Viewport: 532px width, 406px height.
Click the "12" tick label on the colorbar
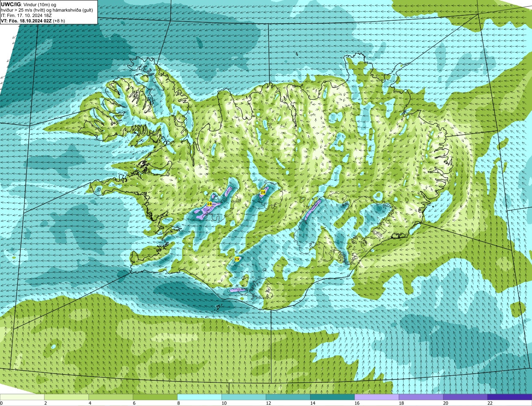[268, 403]
